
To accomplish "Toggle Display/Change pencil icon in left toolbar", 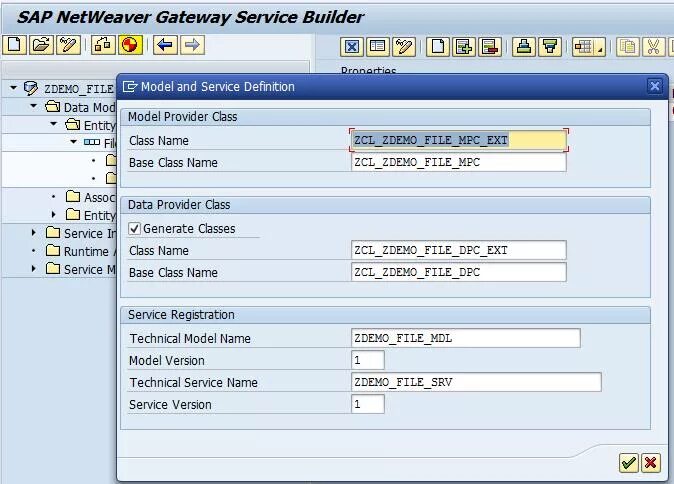I will [x=68, y=45].
